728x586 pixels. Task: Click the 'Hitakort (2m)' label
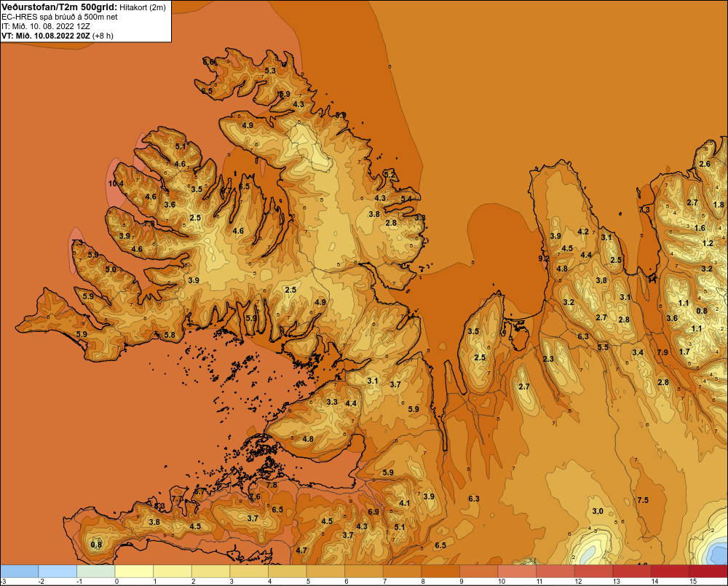click(143, 7)
